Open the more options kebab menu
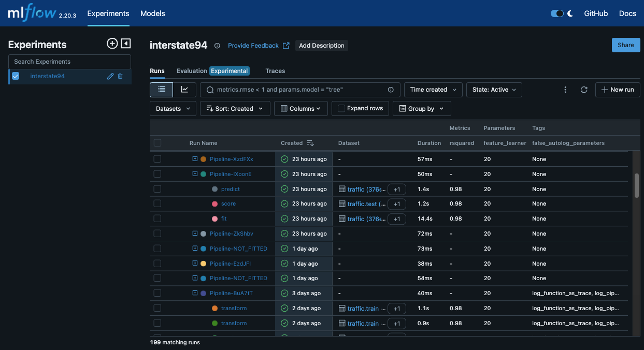 [565, 90]
